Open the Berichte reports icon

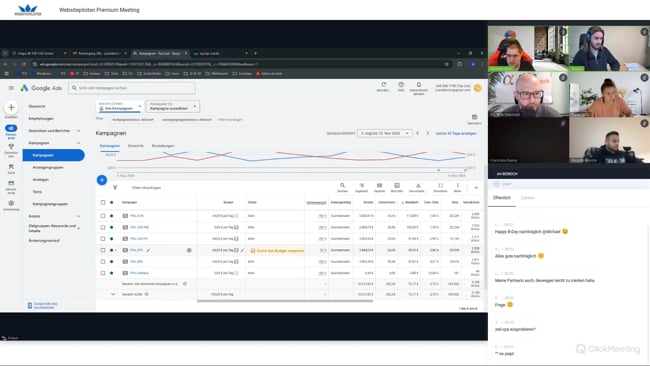tap(397, 185)
